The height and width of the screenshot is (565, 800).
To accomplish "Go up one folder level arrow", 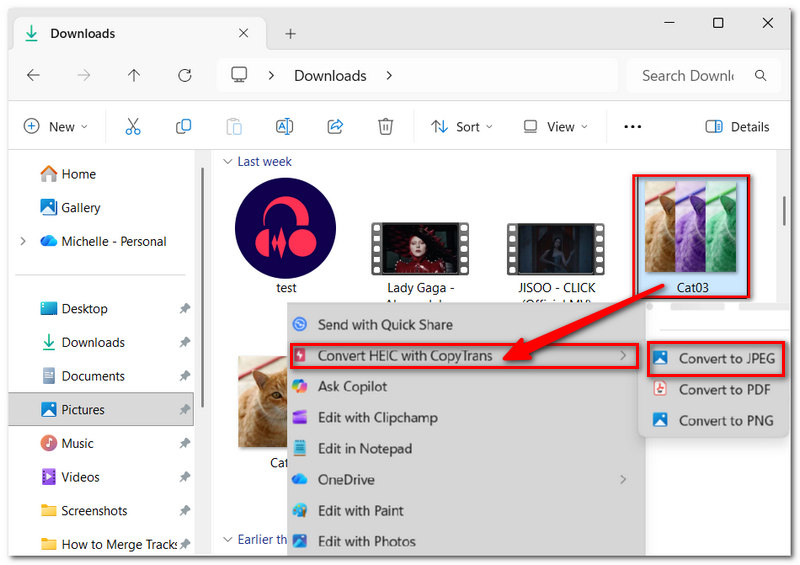I will [134, 76].
